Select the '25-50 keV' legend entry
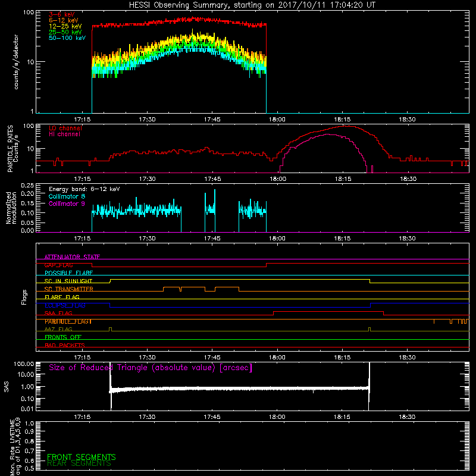 [x=65, y=32]
